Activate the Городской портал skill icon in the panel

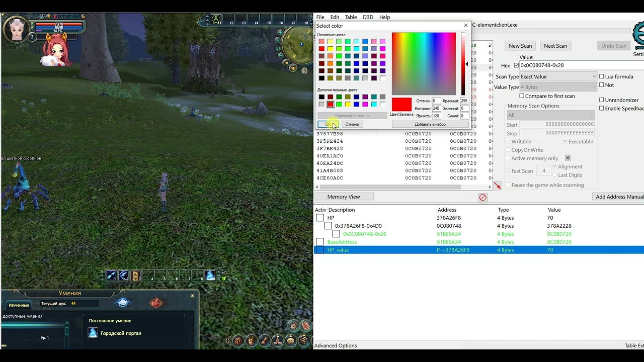93,333
